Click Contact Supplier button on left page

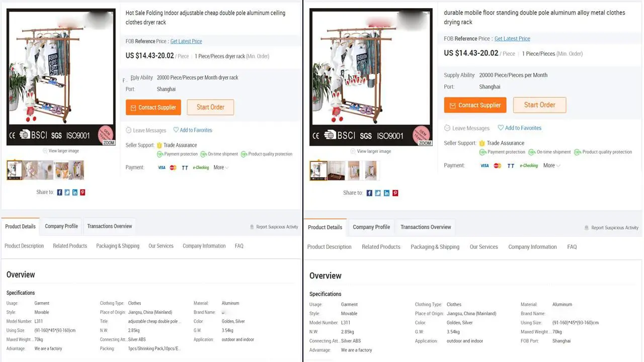coord(153,107)
